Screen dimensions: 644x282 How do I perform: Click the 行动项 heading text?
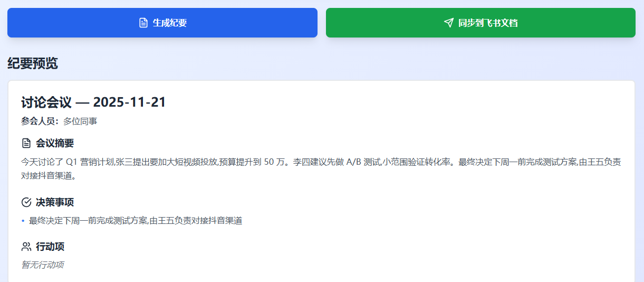[50, 247]
